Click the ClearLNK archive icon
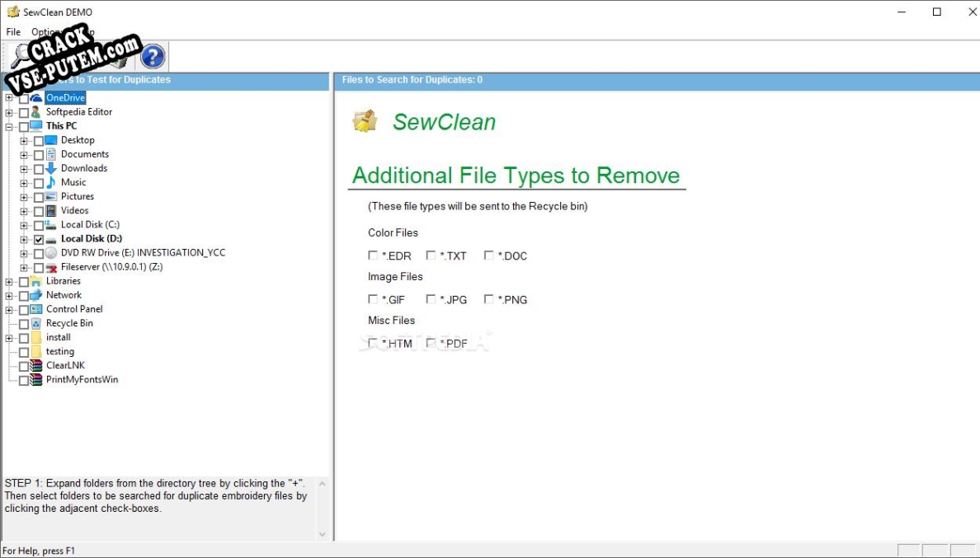Screen dimensions: 980x558 tap(36, 366)
